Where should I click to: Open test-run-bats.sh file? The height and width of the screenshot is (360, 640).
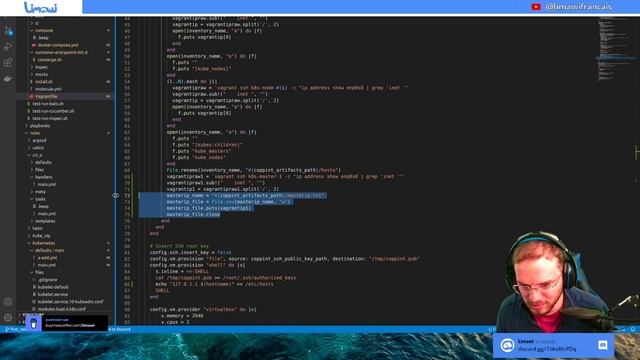point(48,104)
